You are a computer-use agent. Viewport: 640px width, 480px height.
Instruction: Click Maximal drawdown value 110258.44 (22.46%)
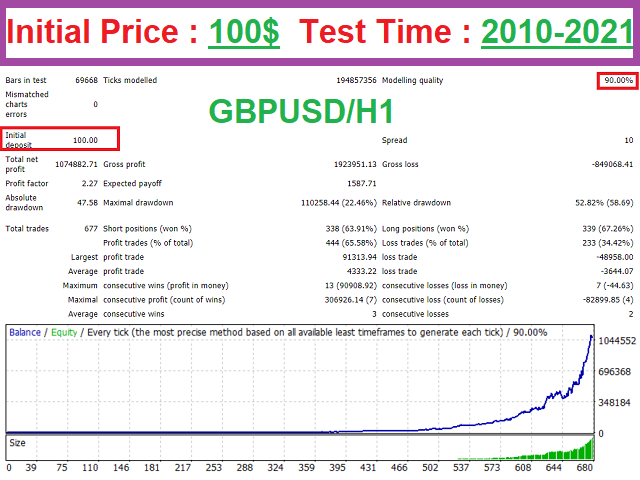[339, 202]
